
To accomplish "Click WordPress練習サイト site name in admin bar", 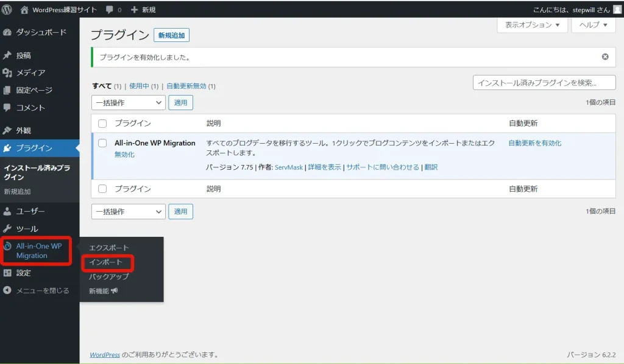I will click(x=65, y=10).
